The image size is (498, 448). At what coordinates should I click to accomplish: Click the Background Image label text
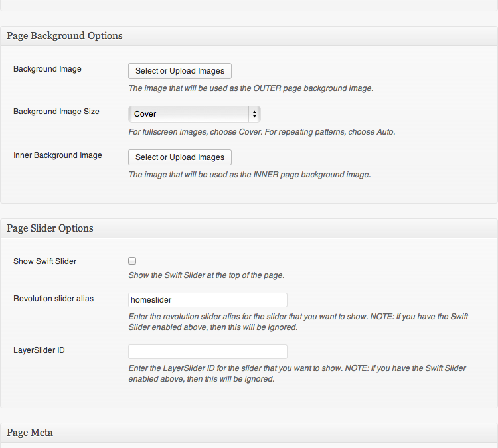coord(47,69)
